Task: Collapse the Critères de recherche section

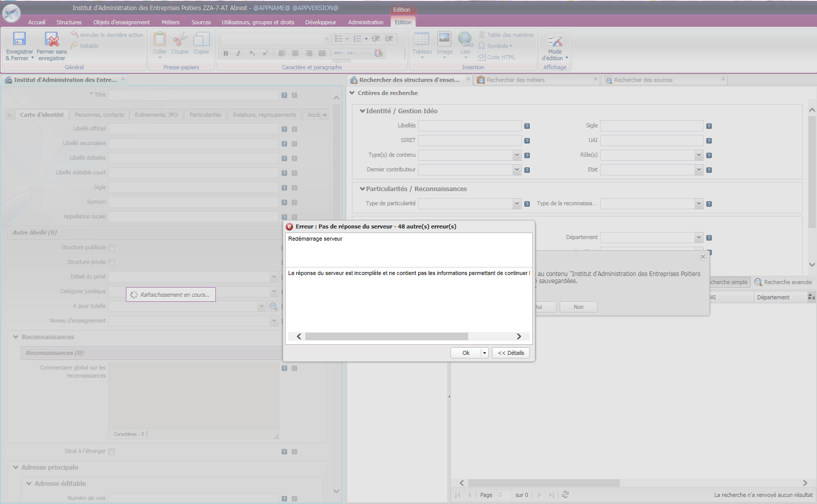Action: (352, 93)
